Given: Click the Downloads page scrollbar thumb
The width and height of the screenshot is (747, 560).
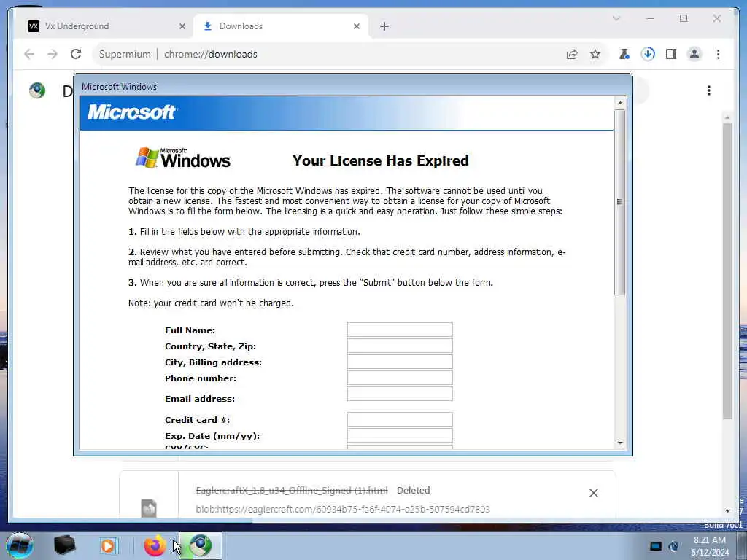Looking at the screenshot, I should [727, 271].
